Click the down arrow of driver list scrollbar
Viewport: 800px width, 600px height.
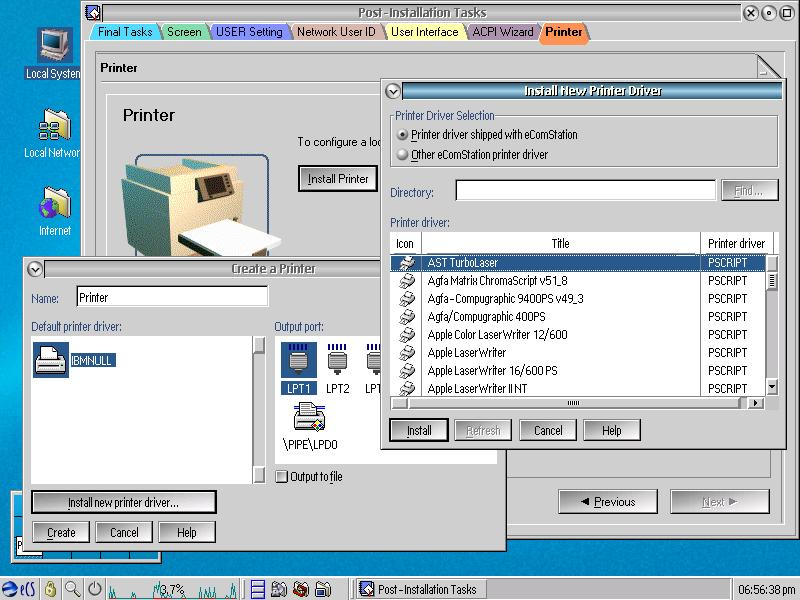772,387
